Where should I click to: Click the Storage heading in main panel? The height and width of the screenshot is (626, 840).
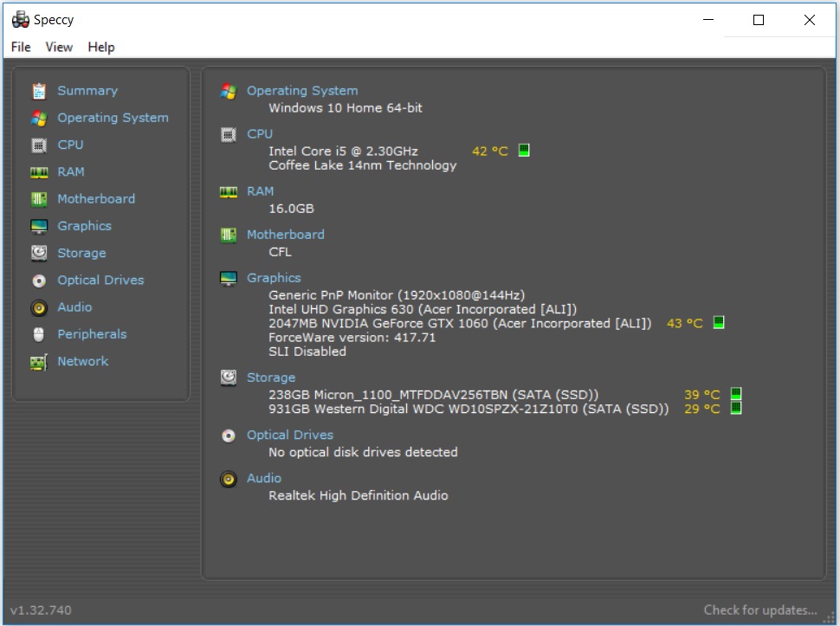click(270, 378)
